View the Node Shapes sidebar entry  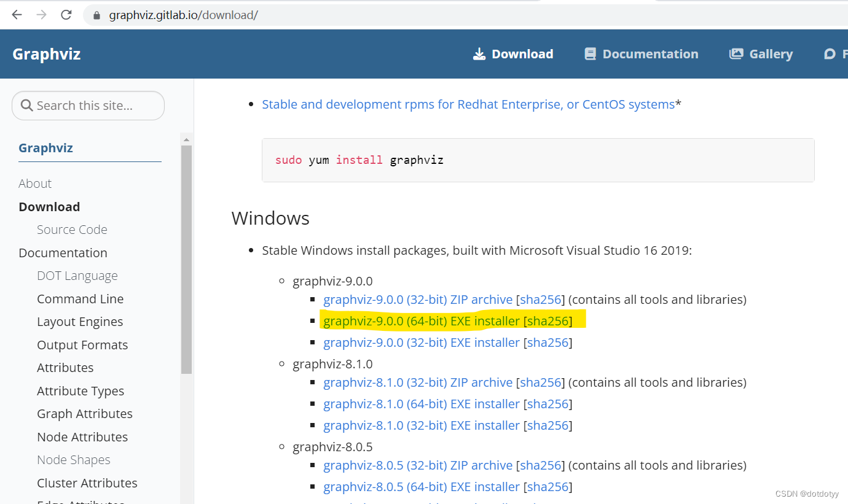pyautogui.click(x=73, y=459)
